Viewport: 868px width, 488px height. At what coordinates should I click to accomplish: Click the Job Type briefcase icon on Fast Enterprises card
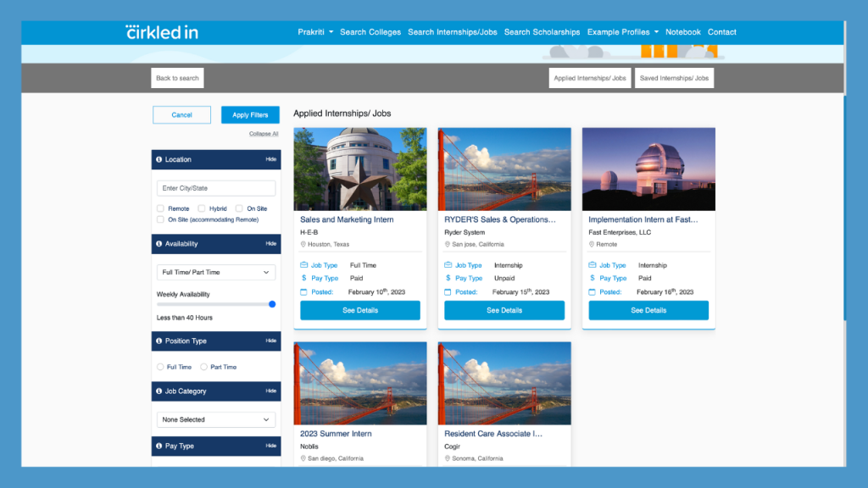593,265
